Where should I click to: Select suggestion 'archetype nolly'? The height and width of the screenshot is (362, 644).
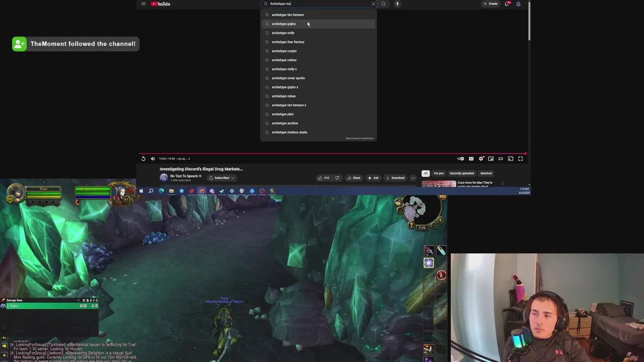(318, 33)
